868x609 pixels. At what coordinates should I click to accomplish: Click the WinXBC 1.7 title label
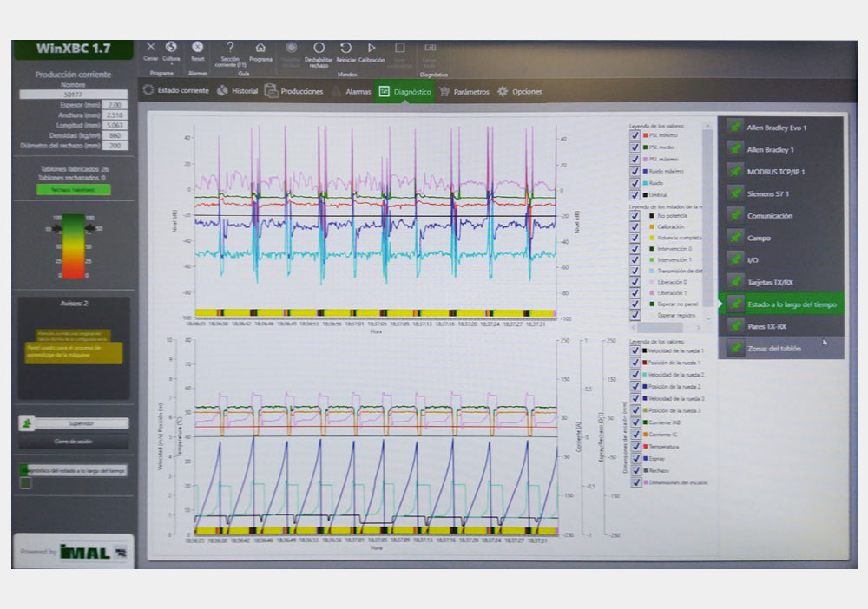click(73, 49)
